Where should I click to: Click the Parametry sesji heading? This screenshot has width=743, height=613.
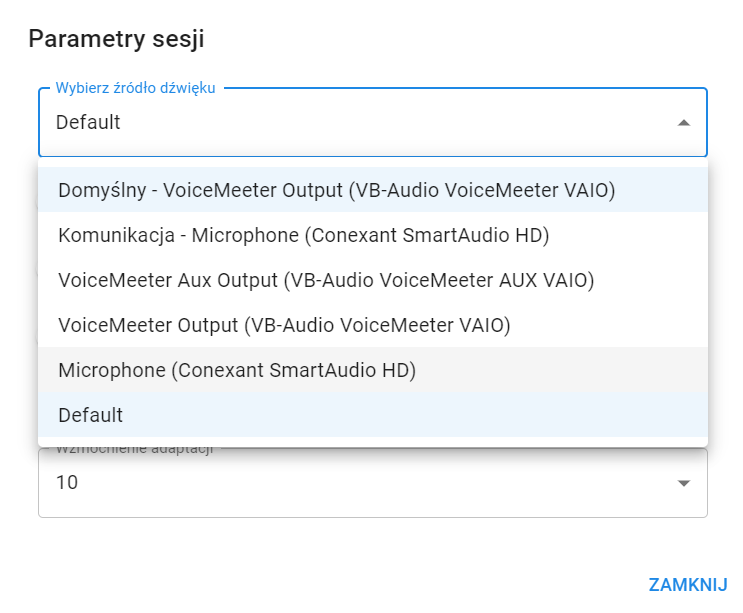(116, 39)
